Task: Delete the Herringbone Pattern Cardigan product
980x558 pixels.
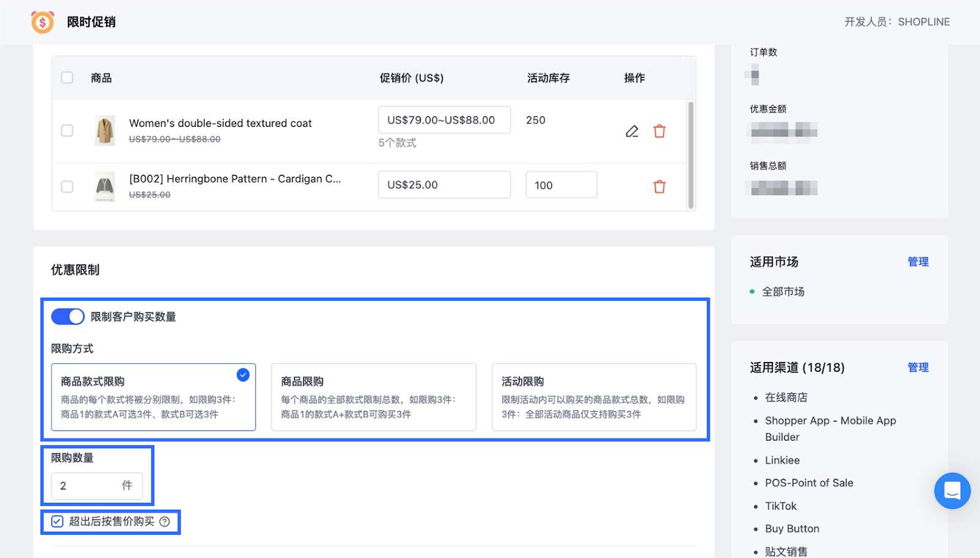Action: 659,186
